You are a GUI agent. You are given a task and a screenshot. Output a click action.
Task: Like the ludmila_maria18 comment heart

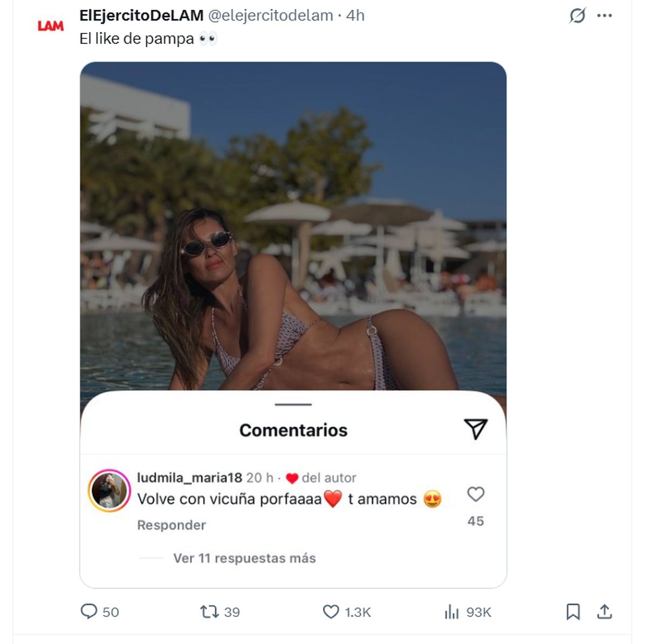click(x=476, y=494)
